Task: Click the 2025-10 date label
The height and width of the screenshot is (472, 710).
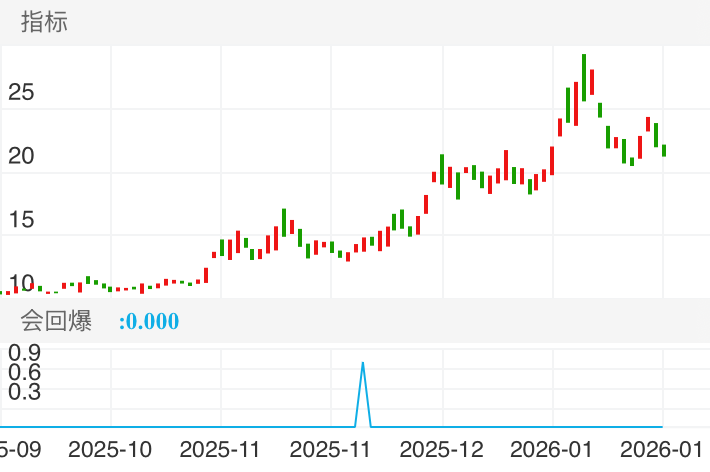Action: [x=111, y=450]
